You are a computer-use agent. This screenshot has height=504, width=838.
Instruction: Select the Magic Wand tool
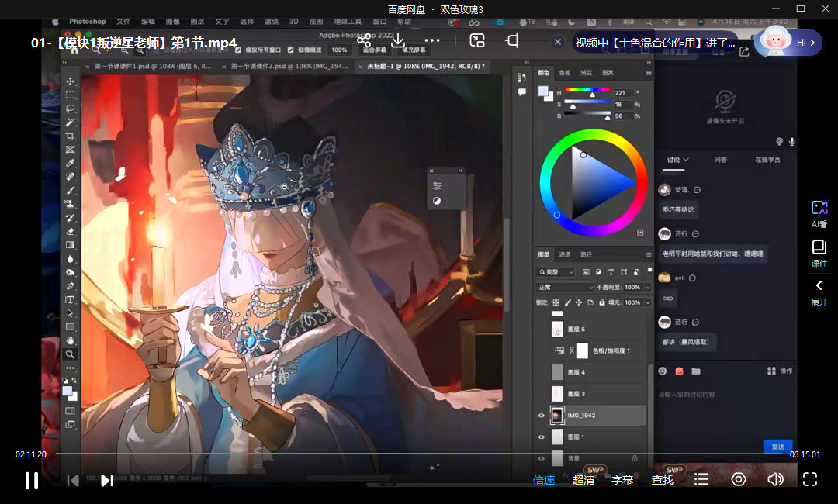[x=70, y=123]
